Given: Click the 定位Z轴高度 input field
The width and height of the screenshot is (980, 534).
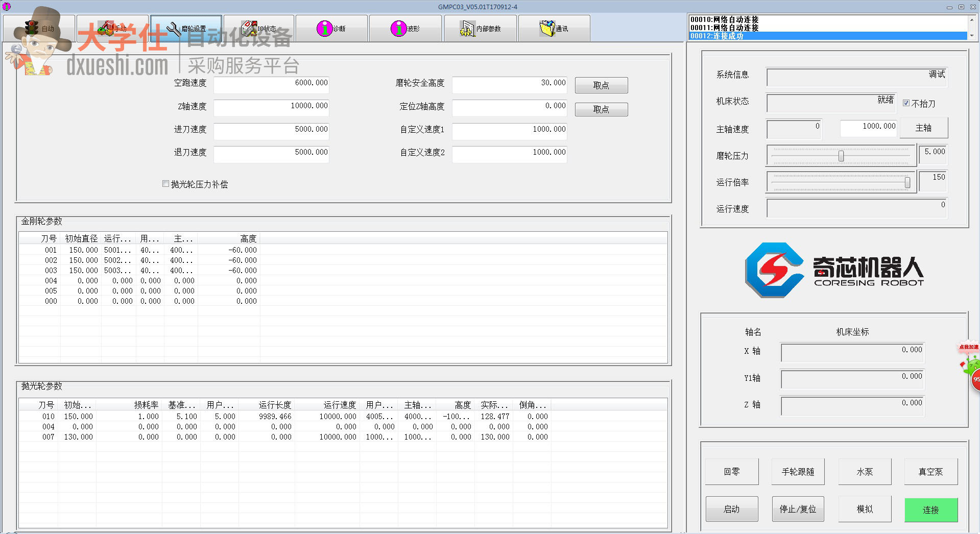Looking at the screenshot, I should (509, 108).
